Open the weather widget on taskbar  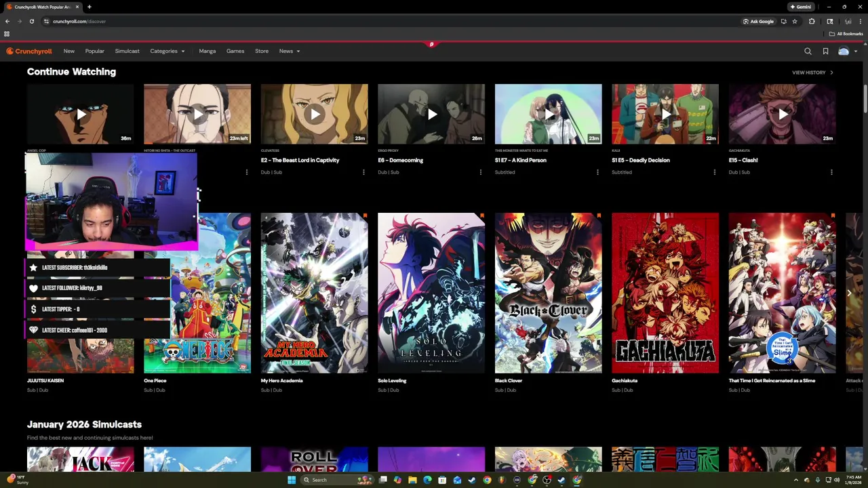pyautogui.click(x=18, y=480)
